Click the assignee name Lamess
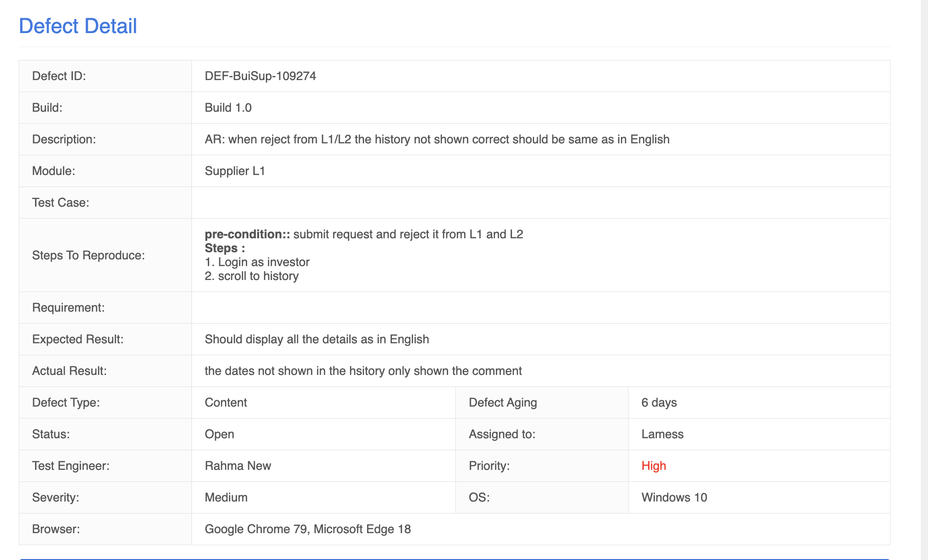Image resolution: width=928 pixels, height=560 pixels. click(x=662, y=434)
